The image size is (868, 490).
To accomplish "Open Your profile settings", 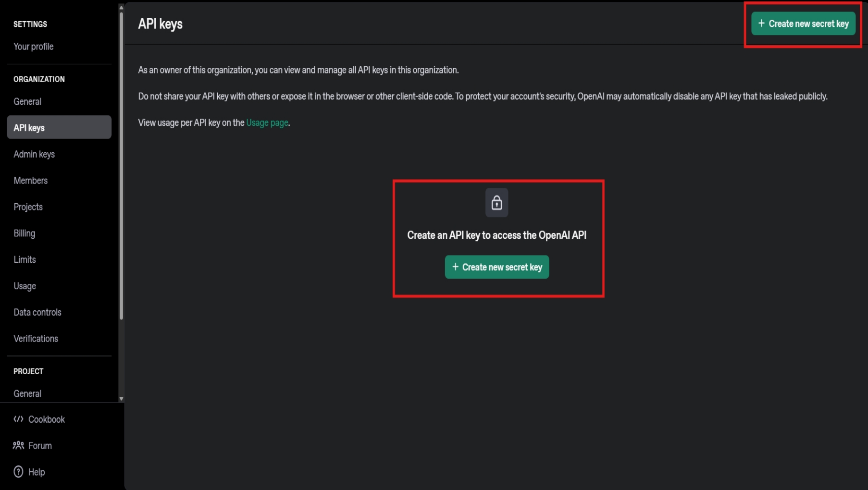I will tap(34, 47).
